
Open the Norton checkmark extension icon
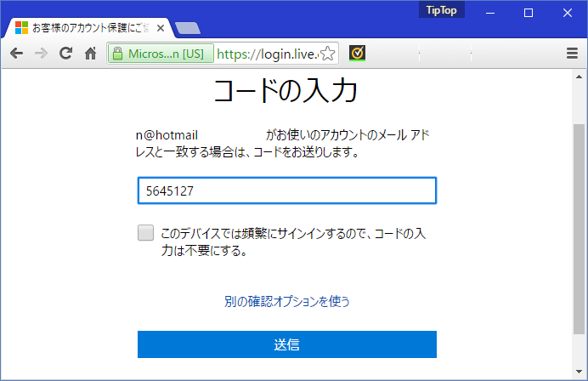pos(357,54)
